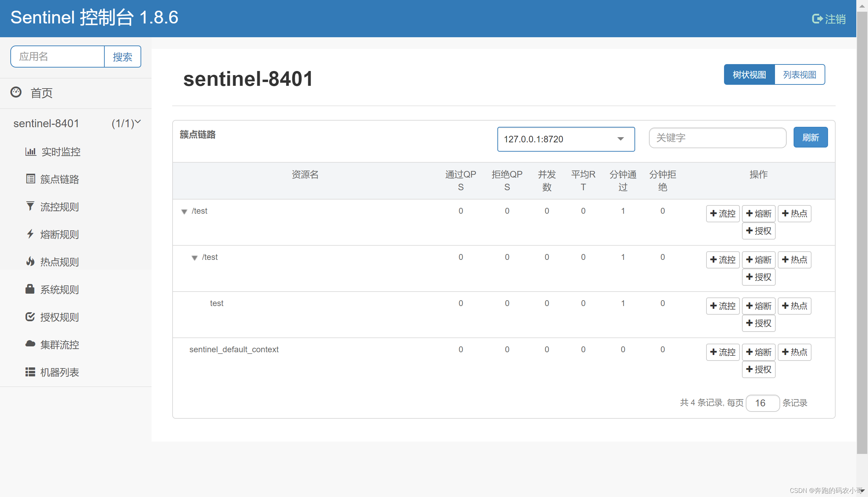Screen dimensions: 868x497
Task: Add 授权 rule for top /test row
Action: pyautogui.click(x=758, y=231)
